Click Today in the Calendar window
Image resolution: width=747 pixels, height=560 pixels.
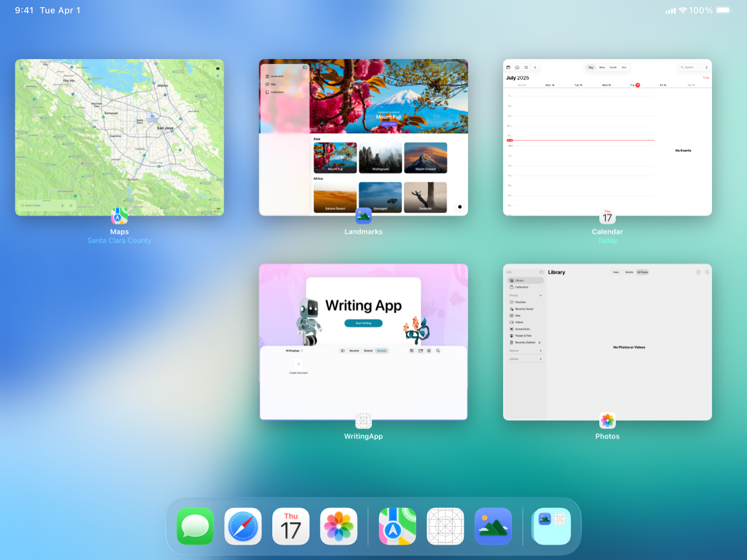tap(706, 77)
